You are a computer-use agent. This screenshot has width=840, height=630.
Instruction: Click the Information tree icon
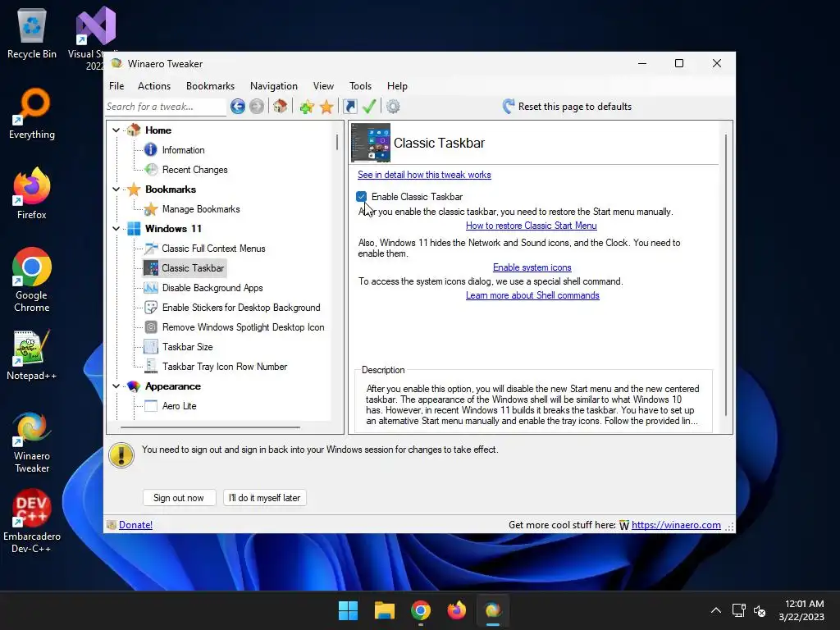[151, 149]
